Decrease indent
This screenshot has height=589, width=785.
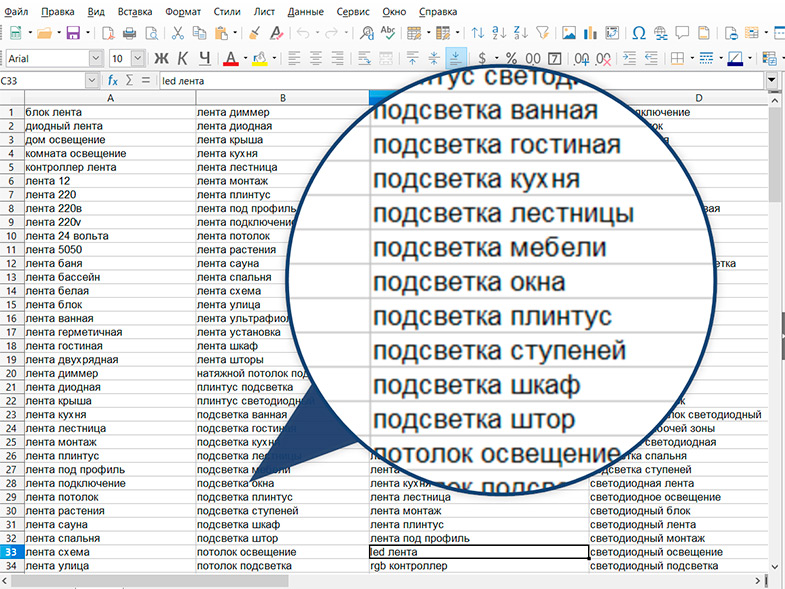tap(651, 59)
